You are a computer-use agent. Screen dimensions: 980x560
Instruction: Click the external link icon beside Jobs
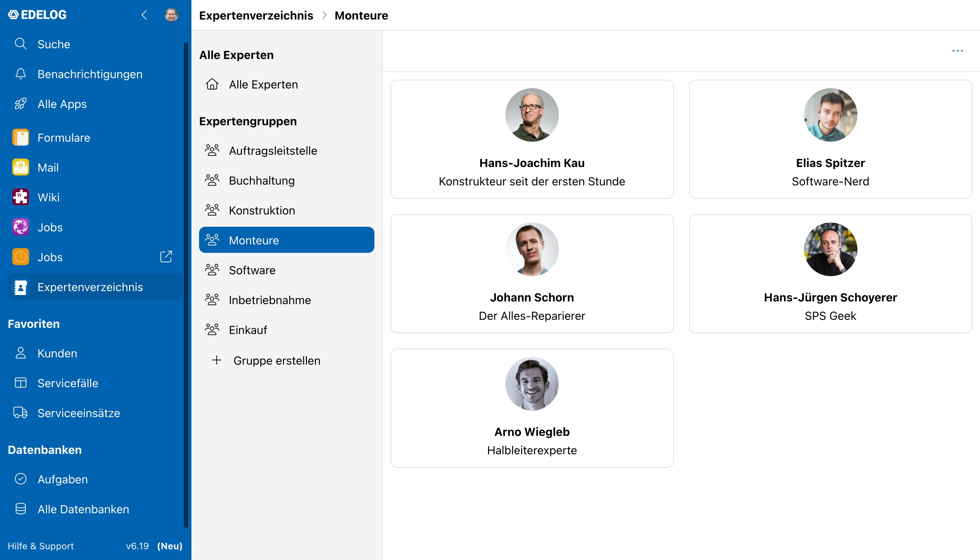pos(166,257)
